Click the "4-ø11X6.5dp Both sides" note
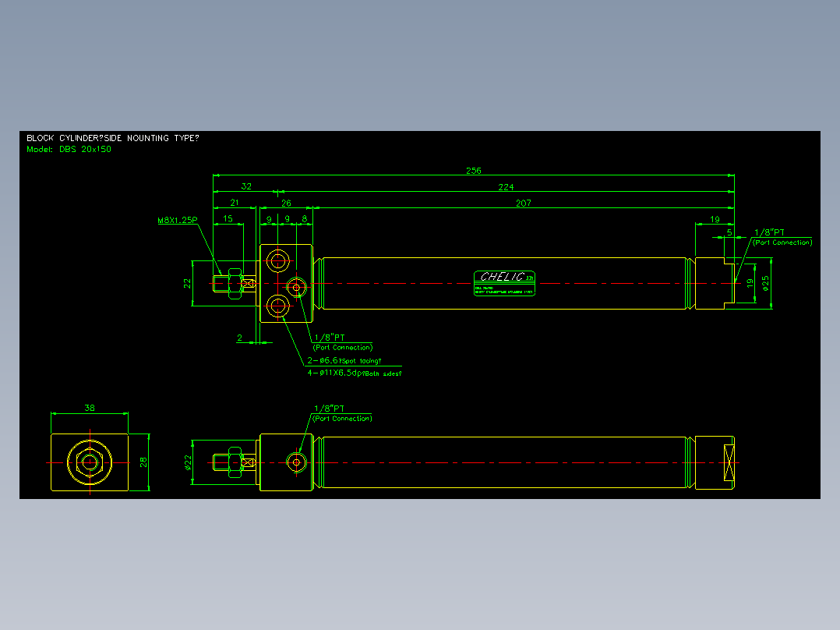The width and height of the screenshot is (840, 630). [354, 373]
